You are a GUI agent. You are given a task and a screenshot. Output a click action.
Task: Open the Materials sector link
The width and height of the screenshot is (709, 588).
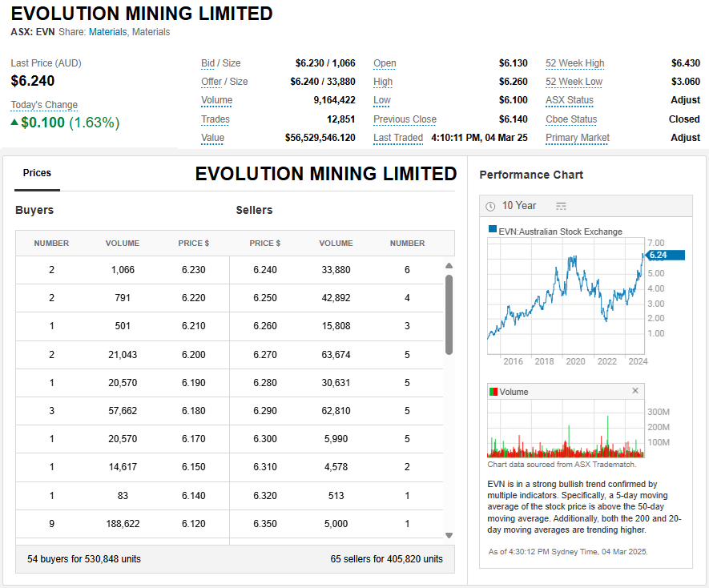tap(107, 32)
